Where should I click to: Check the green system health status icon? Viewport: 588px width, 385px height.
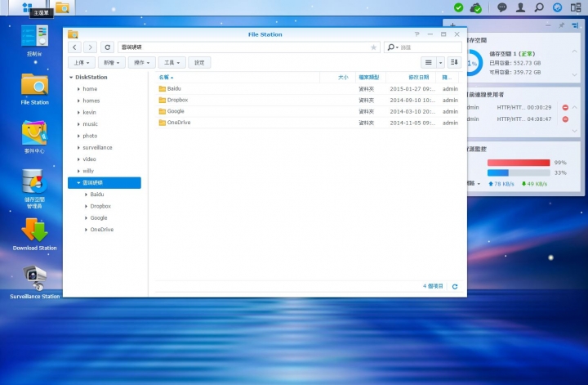coord(458,7)
